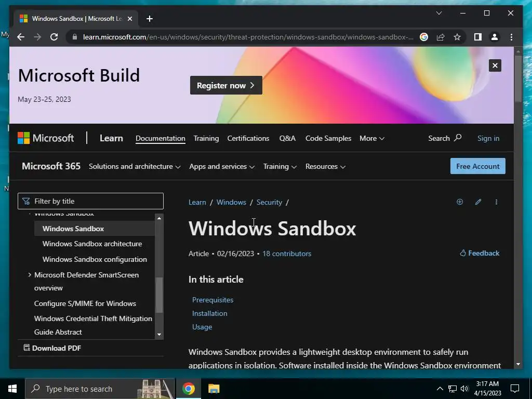The width and height of the screenshot is (532, 399).
Task: Expand Solutions and architecture dropdown
Action: (135, 167)
